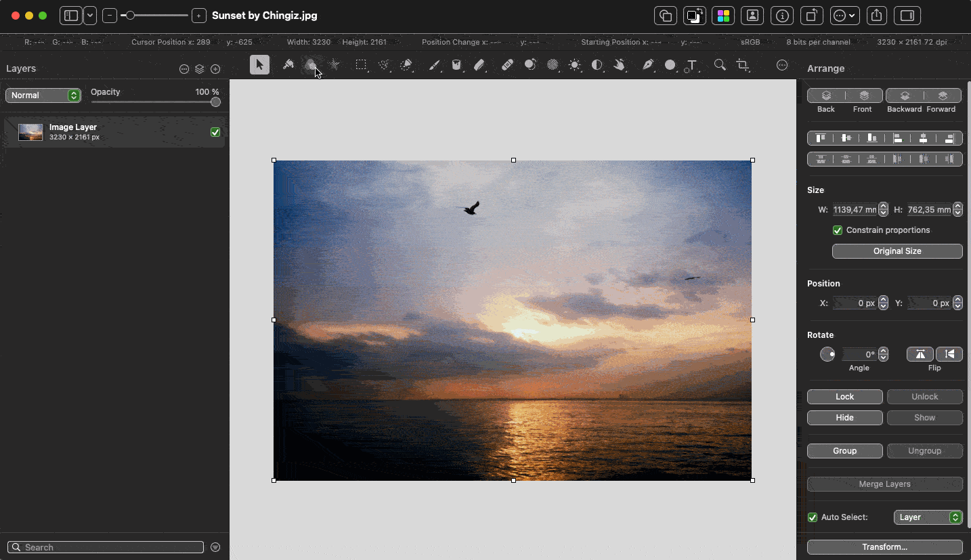Click the layer search filter icon
Image resolution: width=971 pixels, height=560 pixels.
(215, 547)
